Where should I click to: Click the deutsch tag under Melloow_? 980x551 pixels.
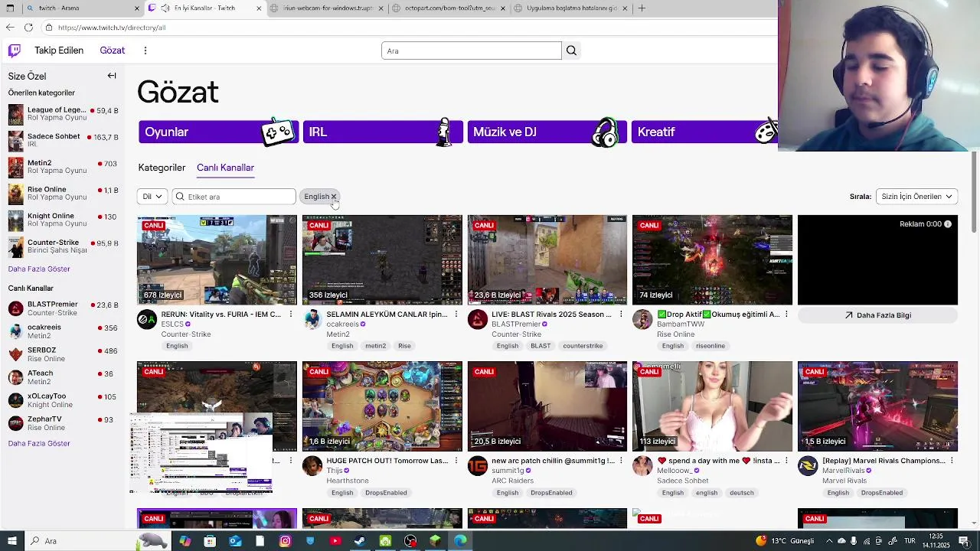(741, 493)
